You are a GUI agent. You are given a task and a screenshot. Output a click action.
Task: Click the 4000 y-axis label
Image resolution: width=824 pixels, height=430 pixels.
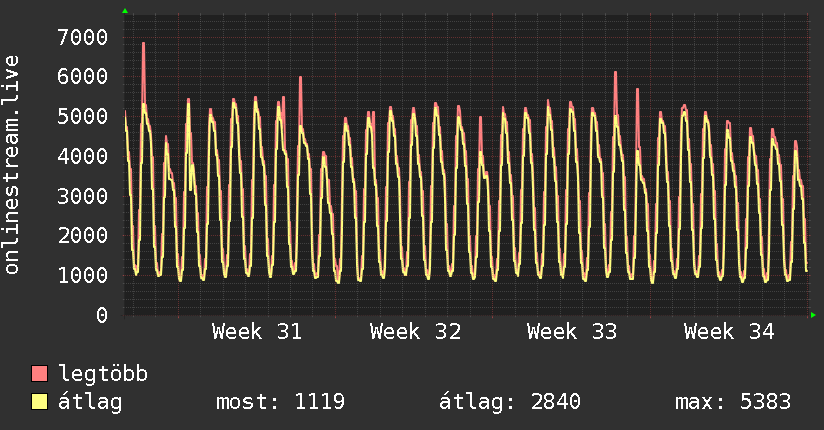click(83, 156)
